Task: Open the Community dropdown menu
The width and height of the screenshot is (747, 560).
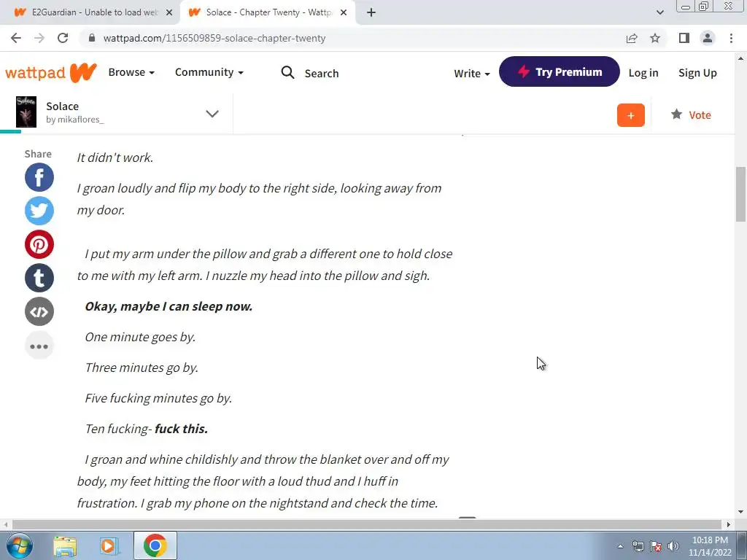Action: click(x=209, y=72)
